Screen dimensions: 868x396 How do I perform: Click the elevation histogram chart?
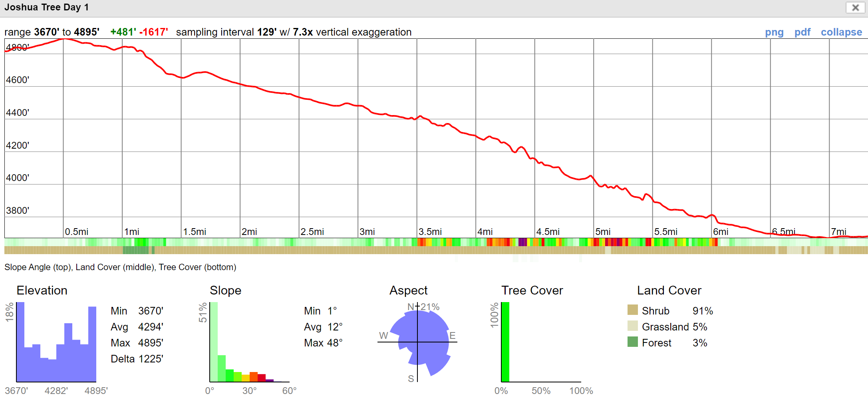[56, 342]
